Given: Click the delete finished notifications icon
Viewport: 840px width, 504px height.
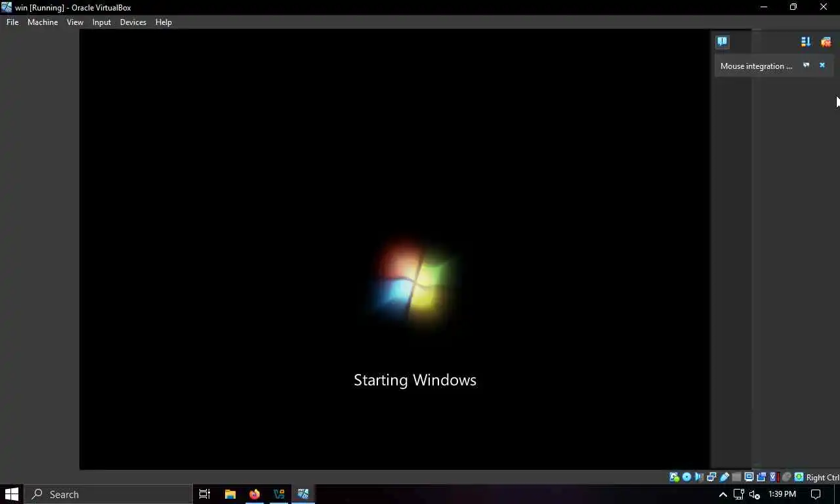Looking at the screenshot, I should (x=826, y=41).
